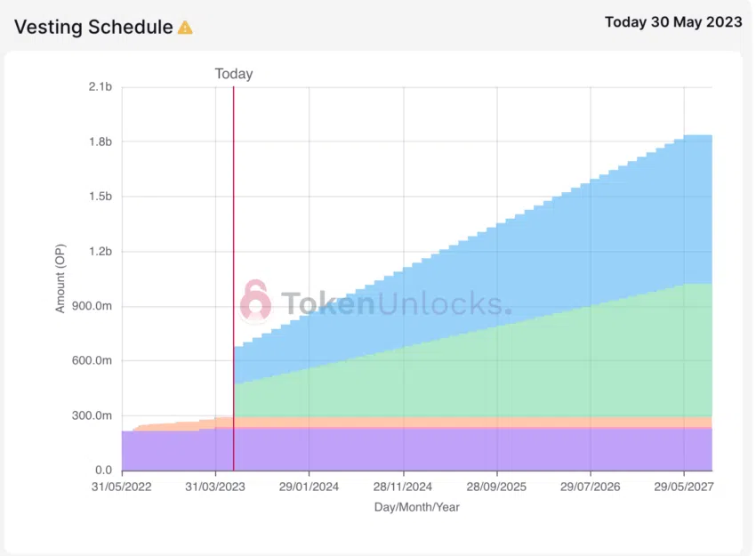Click the 28/11/2024 x-axis label
The image size is (756, 556).
403,488
